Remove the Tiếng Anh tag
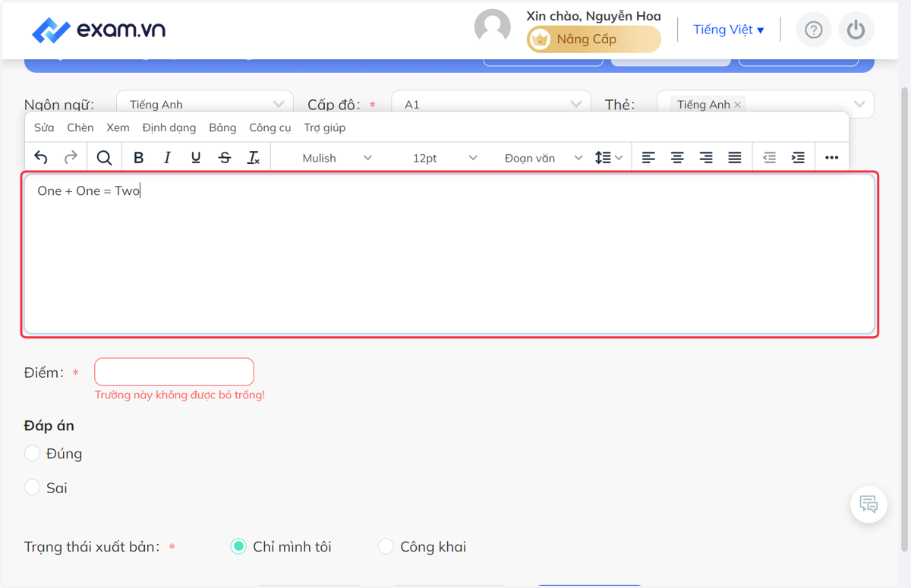This screenshot has width=911, height=588. (737, 105)
